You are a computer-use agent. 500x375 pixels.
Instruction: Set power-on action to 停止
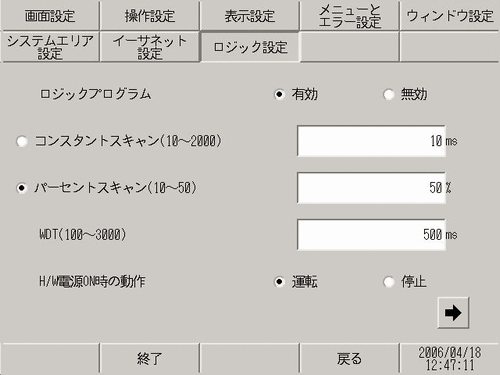(x=388, y=282)
